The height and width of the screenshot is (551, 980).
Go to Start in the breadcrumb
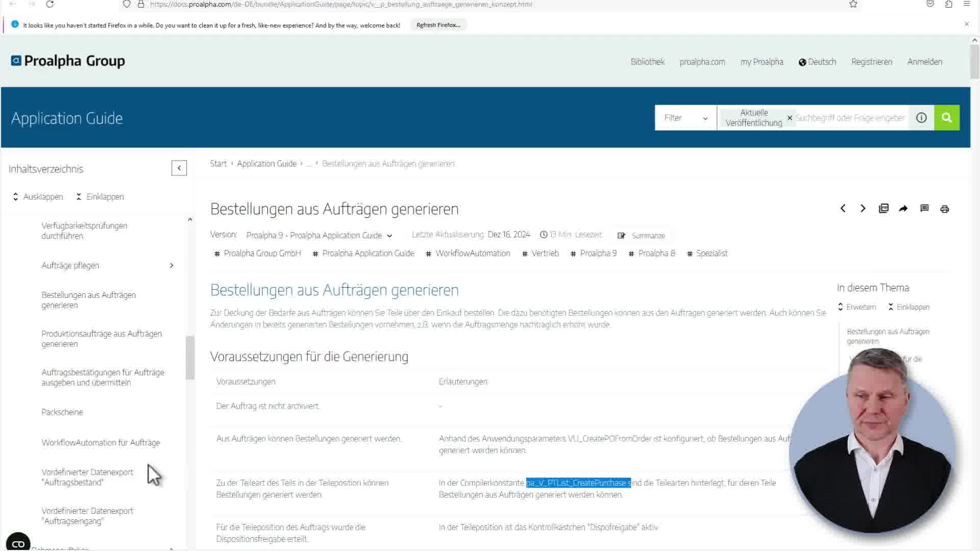click(x=218, y=164)
